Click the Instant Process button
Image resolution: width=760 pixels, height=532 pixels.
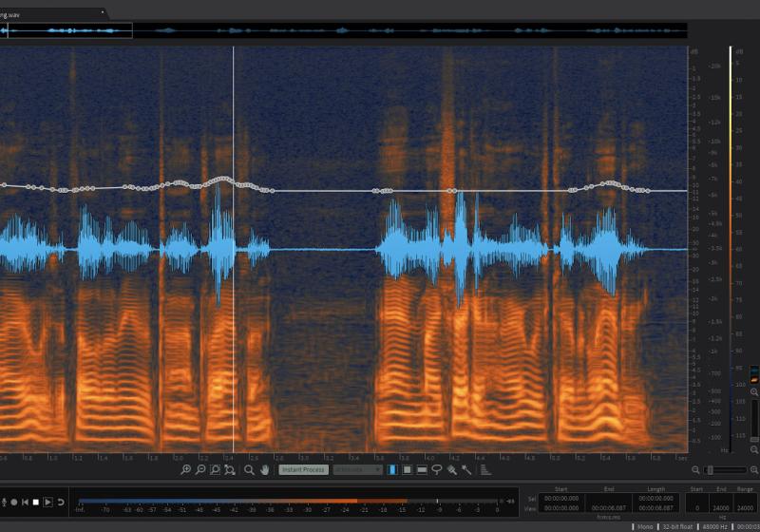pos(303,469)
